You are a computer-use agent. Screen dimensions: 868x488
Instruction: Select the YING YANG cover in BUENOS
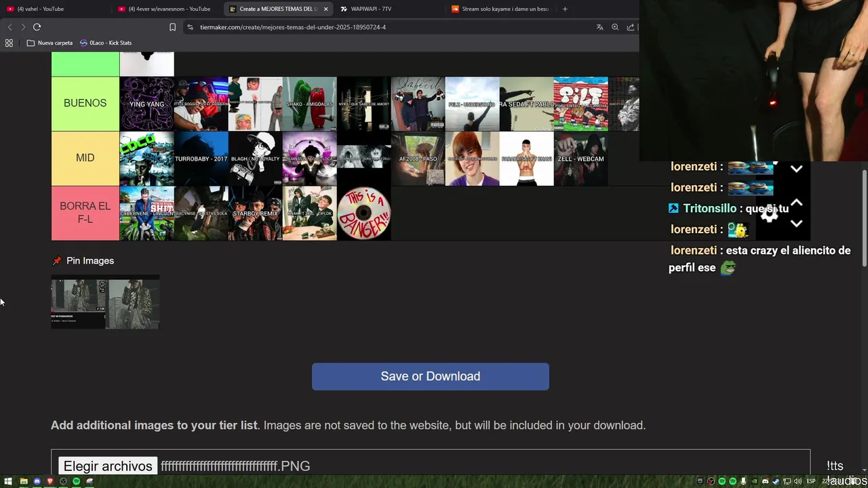[x=146, y=104]
